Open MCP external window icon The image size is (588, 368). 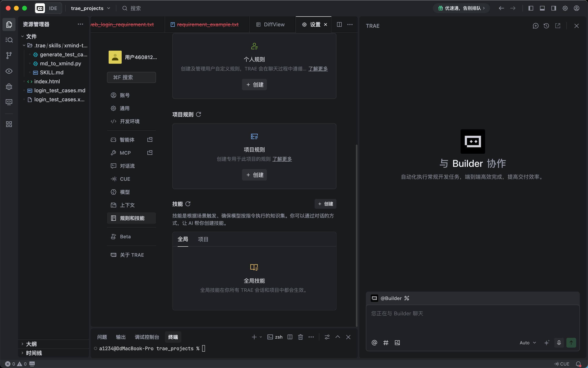(x=150, y=153)
